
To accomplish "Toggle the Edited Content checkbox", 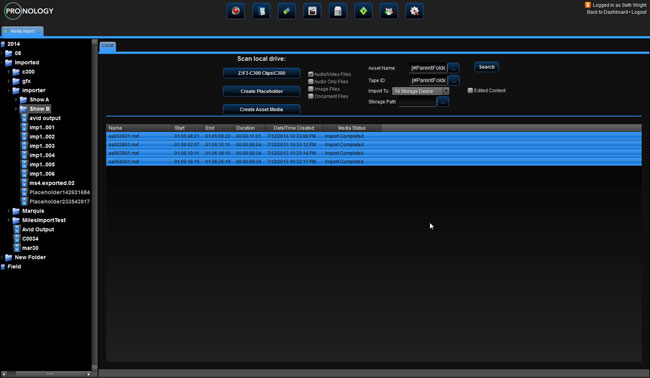I will pos(470,90).
